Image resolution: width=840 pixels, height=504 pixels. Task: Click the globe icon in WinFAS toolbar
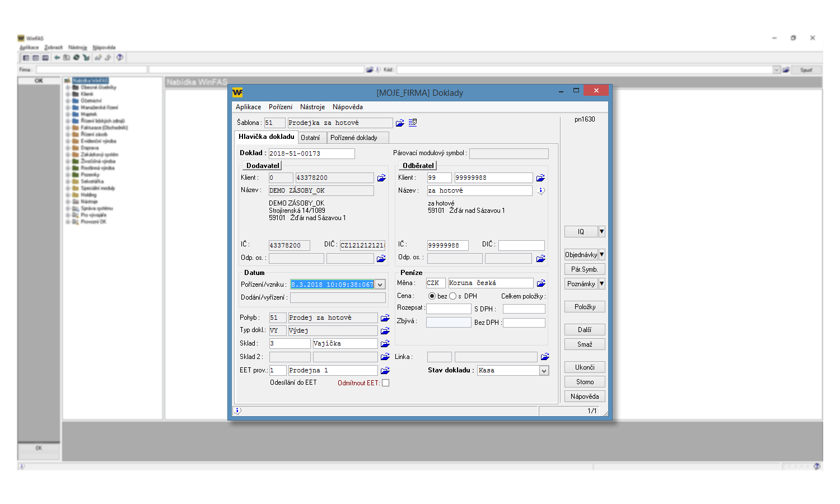[x=76, y=58]
